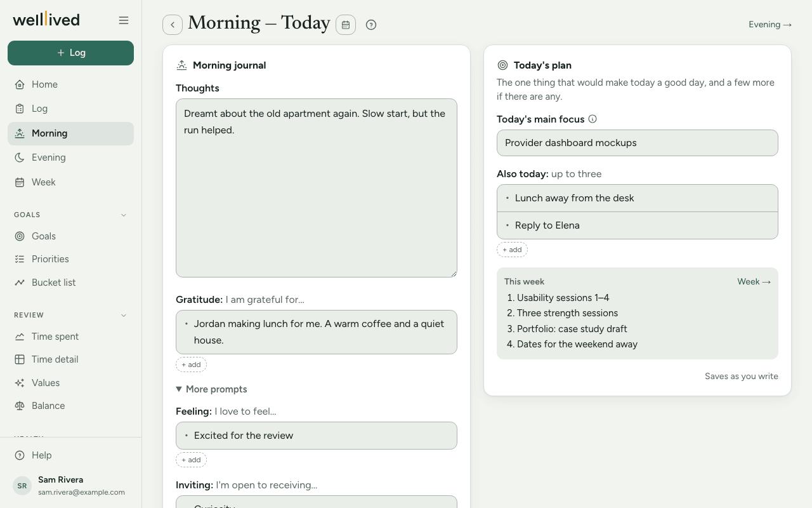The image size is (812, 508).
Task: Click add under Also today list
Action: tap(512, 250)
